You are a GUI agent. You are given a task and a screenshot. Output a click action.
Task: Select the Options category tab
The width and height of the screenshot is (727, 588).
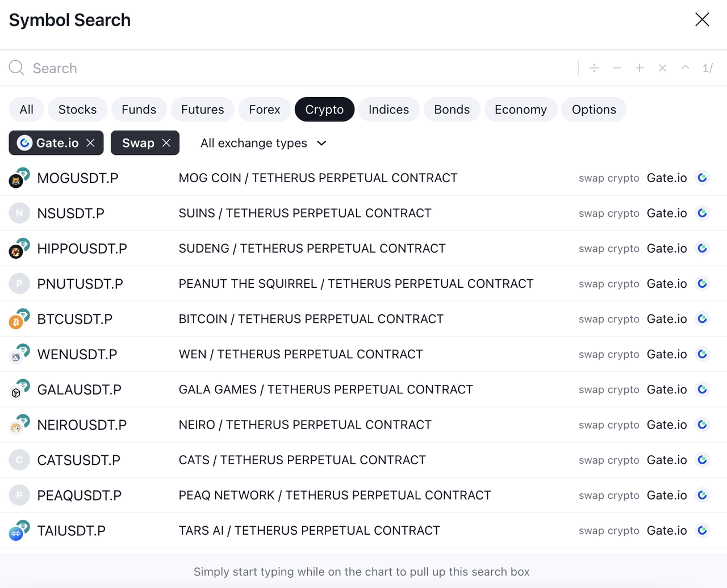(x=594, y=110)
